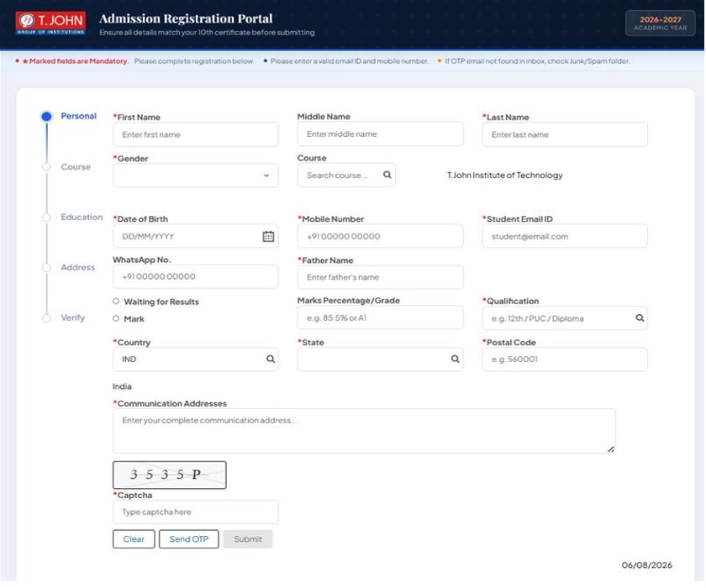This screenshot has width=706, height=588.
Task: Open the Date of Birth calendar picker icon
Action: tap(268, 236)
